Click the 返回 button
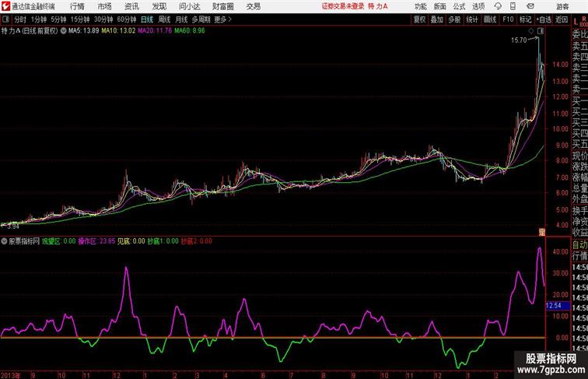Viewport: 588px width, 379px height. pyautogui.click(x=562, y=19)
